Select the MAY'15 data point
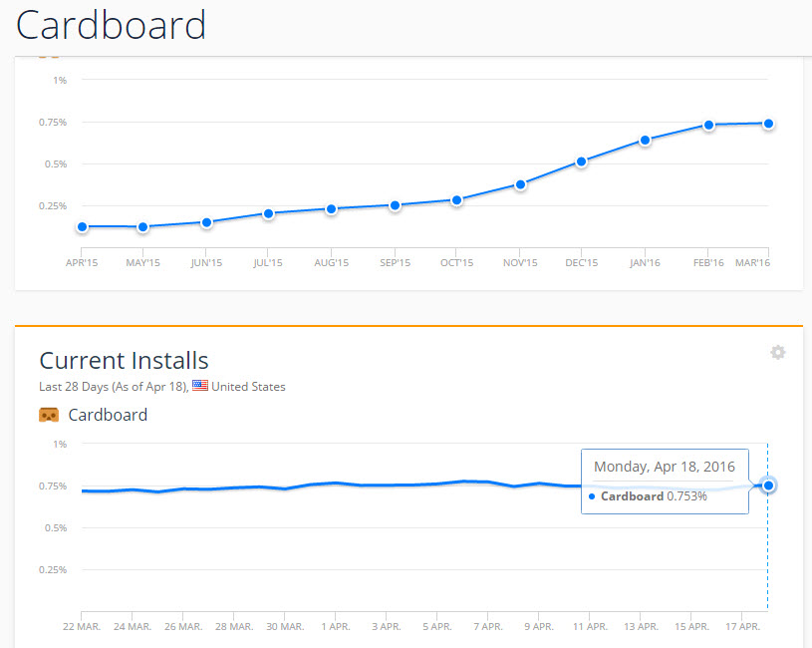 (x=142, y=227)
